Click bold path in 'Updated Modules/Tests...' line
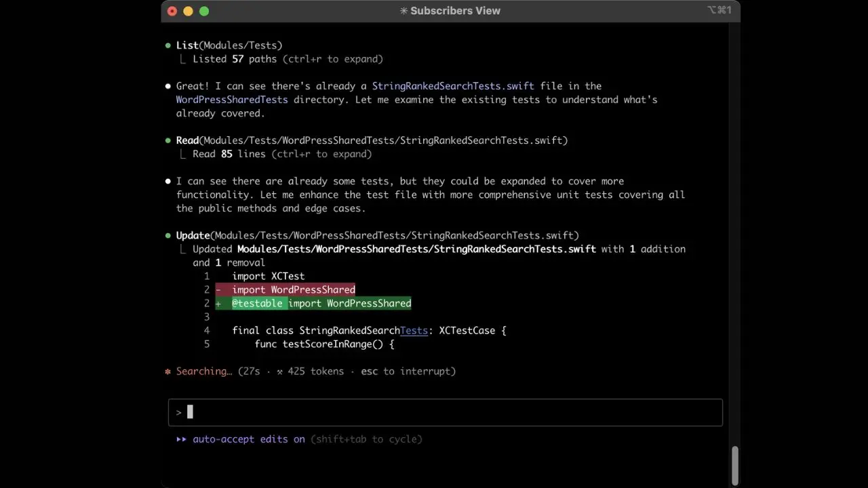This screenshot has width=868, height=488. coord(416,249)
